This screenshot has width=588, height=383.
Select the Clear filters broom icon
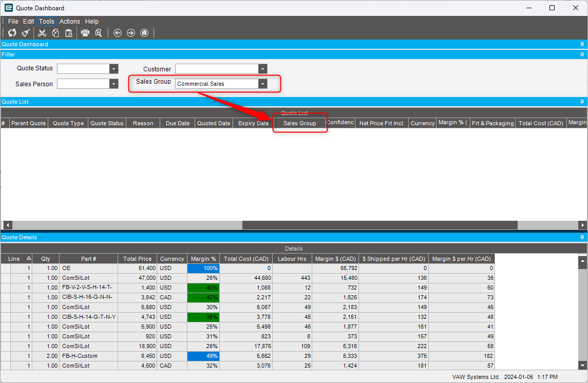coord(25,33)
